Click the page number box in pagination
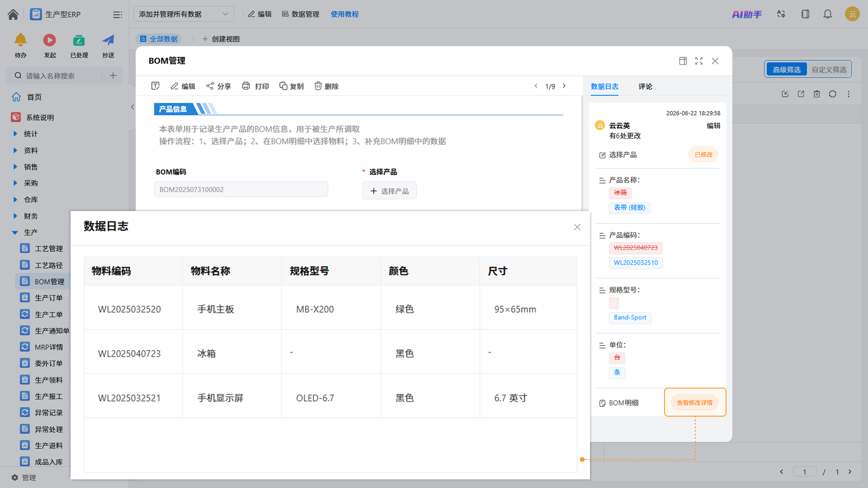 click(804, 472)
